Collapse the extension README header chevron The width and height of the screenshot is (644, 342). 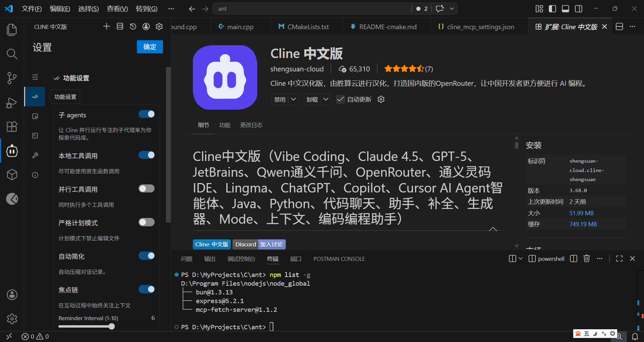pyautogui.click(x=493, y=229)
